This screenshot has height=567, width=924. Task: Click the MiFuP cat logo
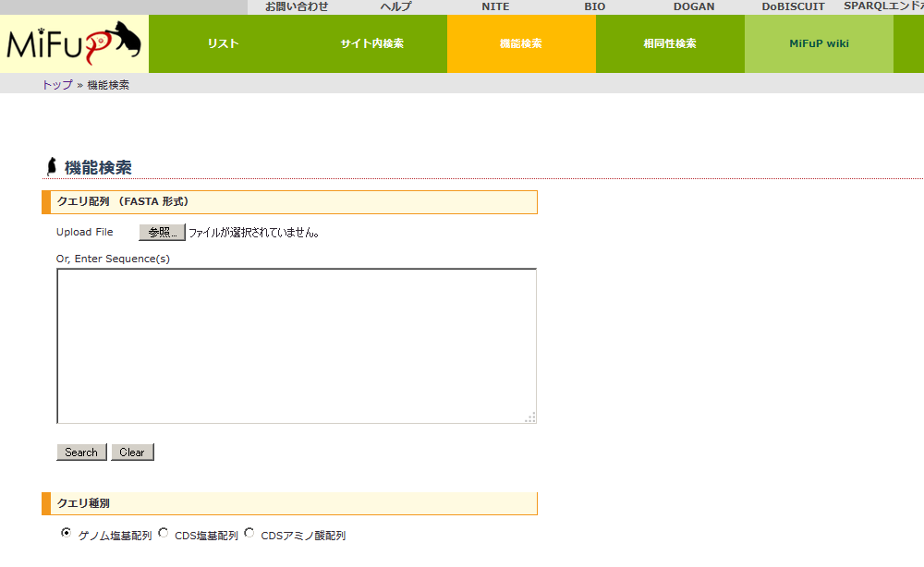[x=74, y=43]
